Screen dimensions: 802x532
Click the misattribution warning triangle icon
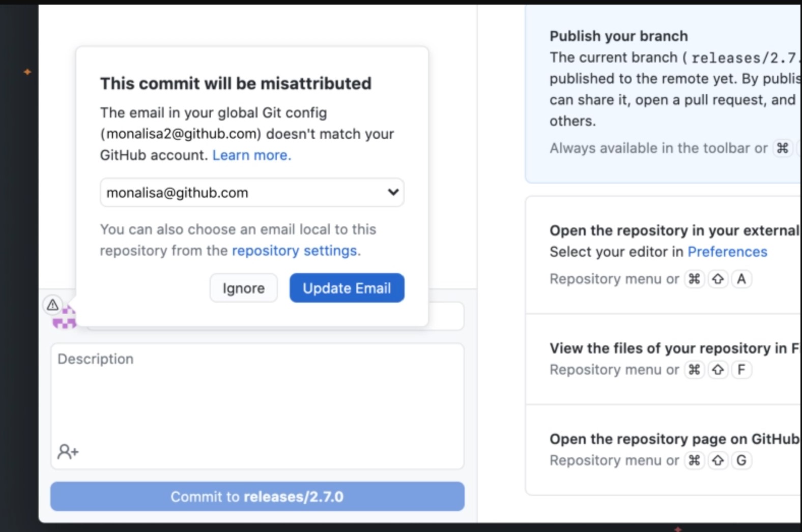[52, 305]
